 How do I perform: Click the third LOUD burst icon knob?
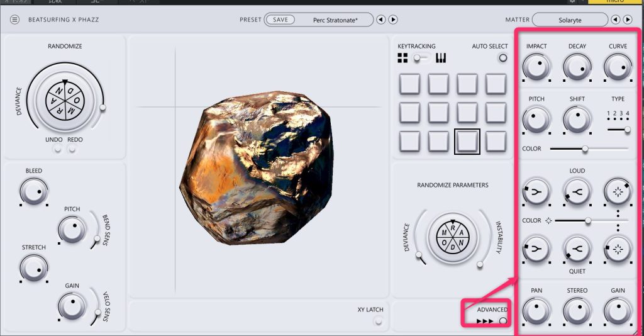[617, 192]
